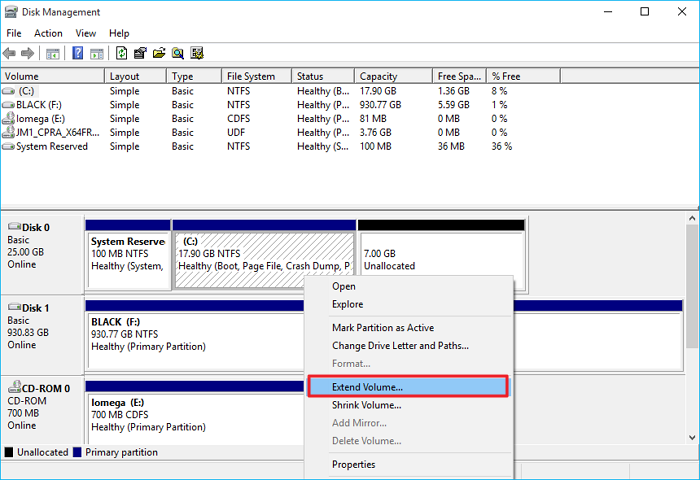Select the BLACK (F:) volume row in the list
700x480 pixels.
39,105
